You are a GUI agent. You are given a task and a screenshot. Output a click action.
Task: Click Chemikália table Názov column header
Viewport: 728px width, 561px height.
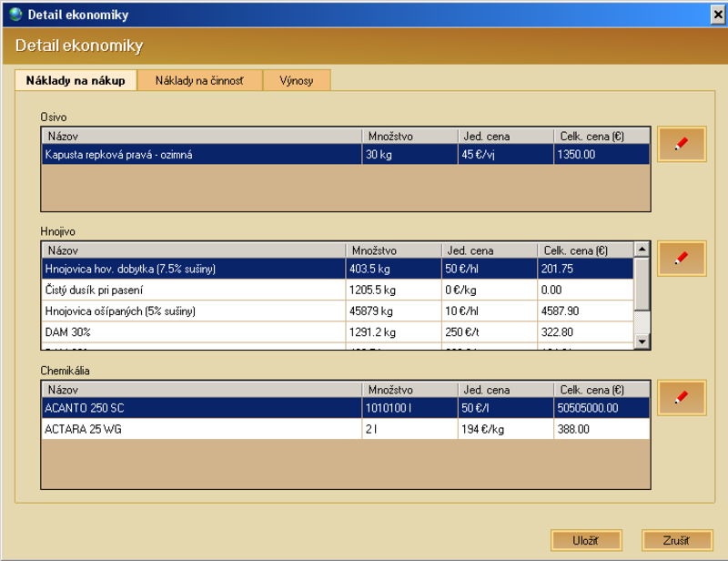pos(202,390)
